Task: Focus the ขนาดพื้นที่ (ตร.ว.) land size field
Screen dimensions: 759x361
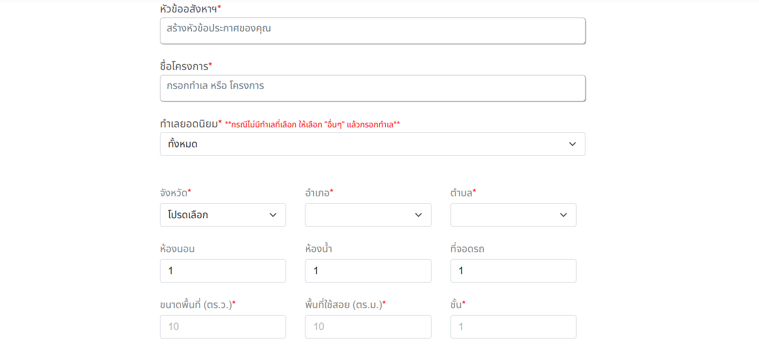Action: (223, 327)
